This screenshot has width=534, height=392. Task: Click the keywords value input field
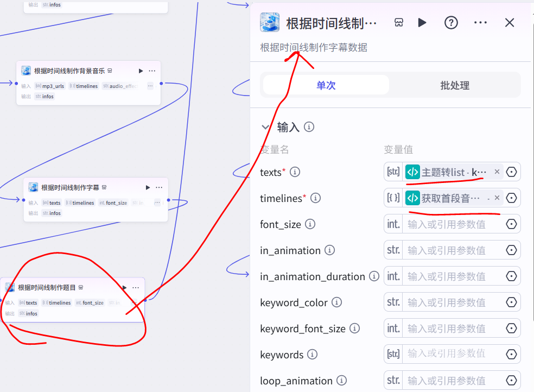(x=453, y=355)
